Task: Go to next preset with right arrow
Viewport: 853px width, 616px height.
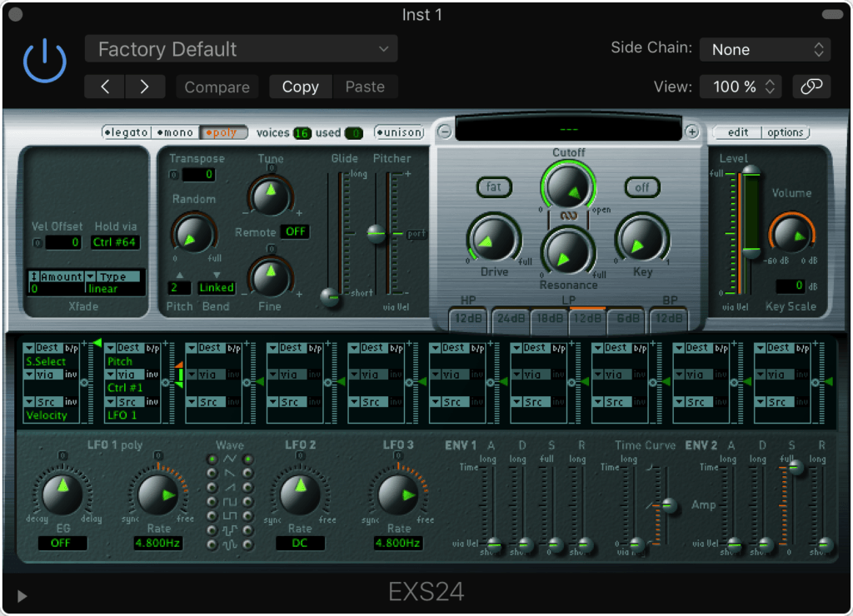Action: [x=145, y=87]
